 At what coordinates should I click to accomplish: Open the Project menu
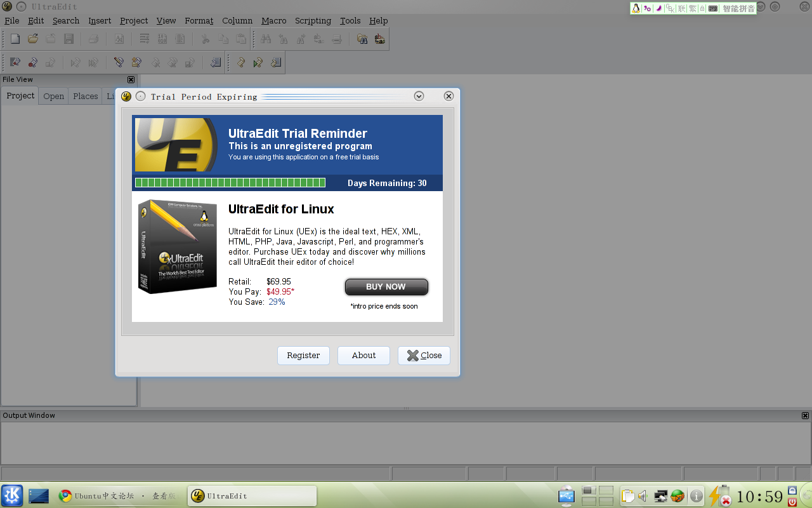(134, 20)
